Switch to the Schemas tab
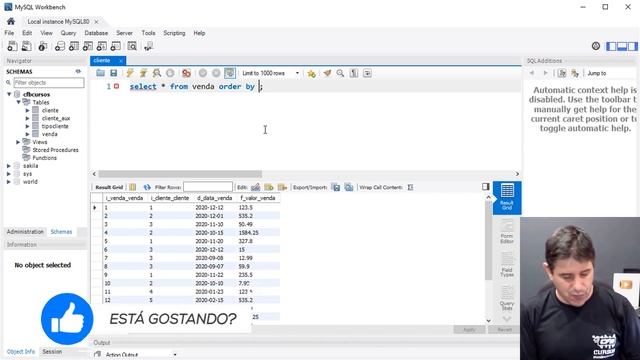The image size is (640, 360). point(61,232)
